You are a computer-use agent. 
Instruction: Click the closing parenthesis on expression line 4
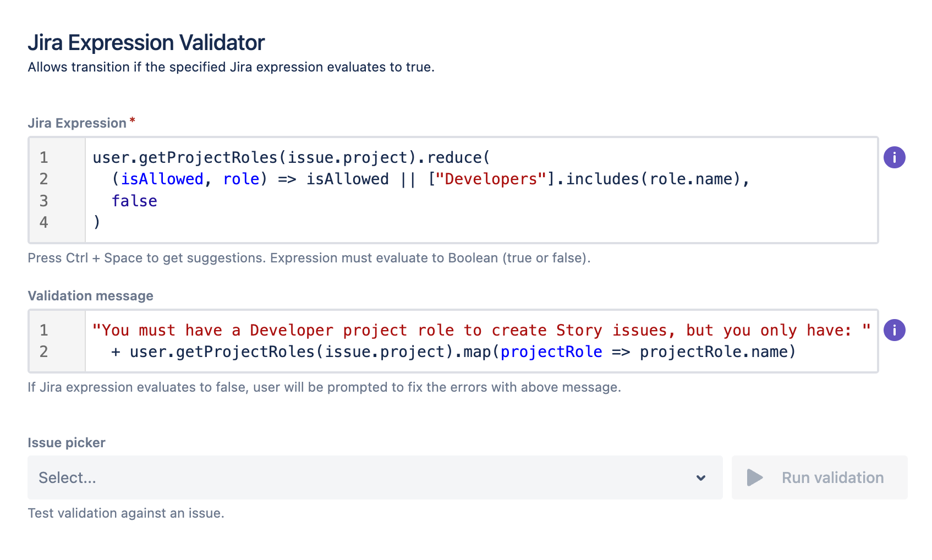click(97, 222)
